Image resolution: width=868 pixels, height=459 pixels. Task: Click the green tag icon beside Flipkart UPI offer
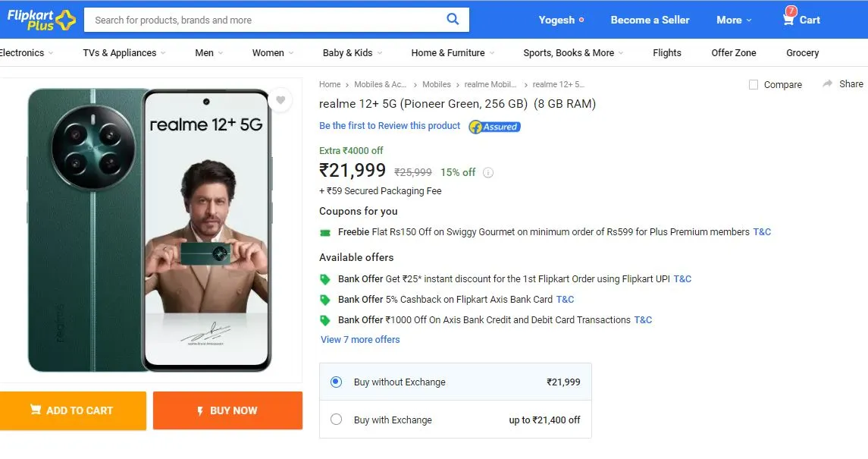click(x=325, y=279)
